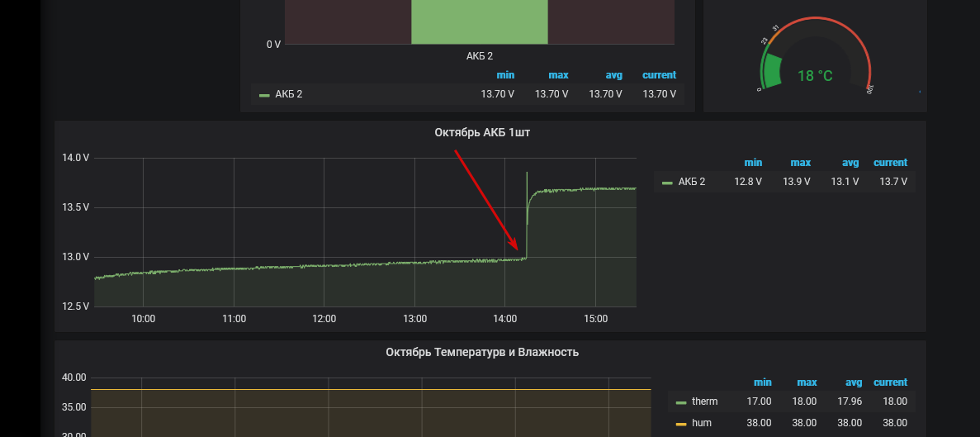
Task: Click the 14:00 time axis label
Action: click(505, 319)
